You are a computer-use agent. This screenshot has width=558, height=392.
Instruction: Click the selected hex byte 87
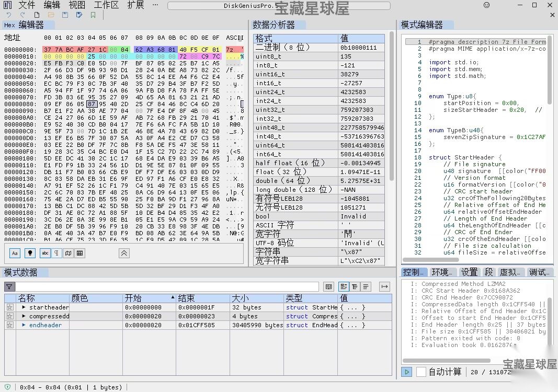coord(92,104)
